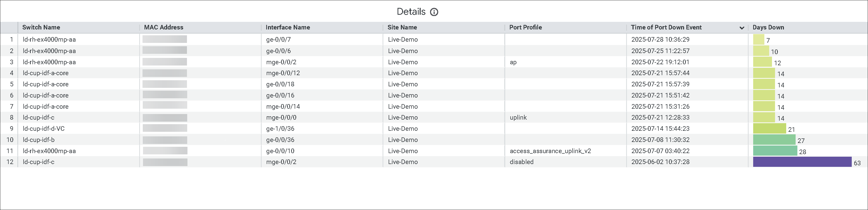Click the Details info icon
This screenshot has width=868, height=210.
coord(434,12)
